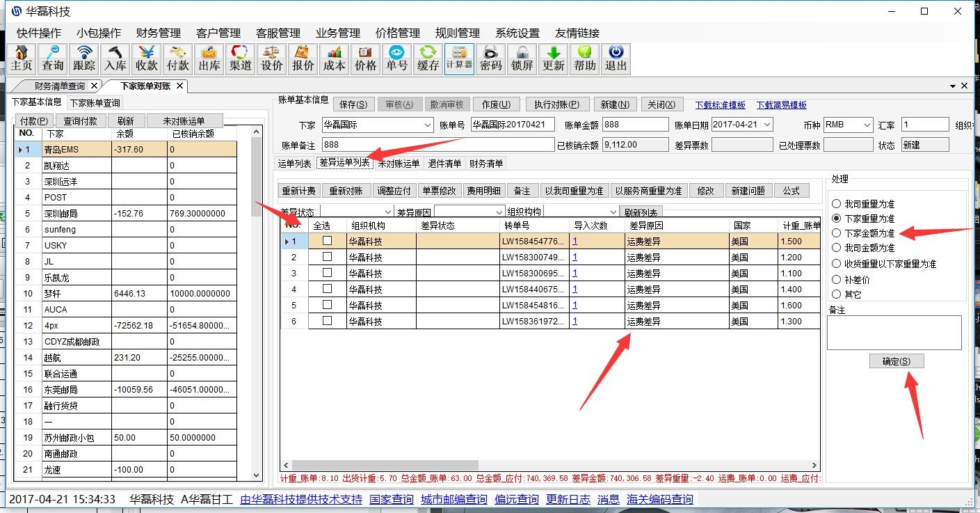Screen dimensions: 980x513
Task: Click the 账单备注 input field
Action: point(437,145)
